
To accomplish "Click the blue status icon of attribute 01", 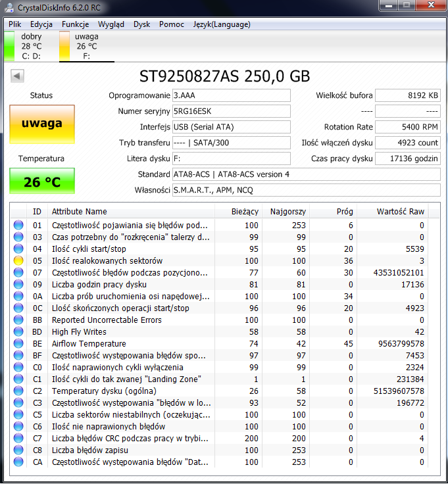I will pyautogui.click(x=18, y=225).
